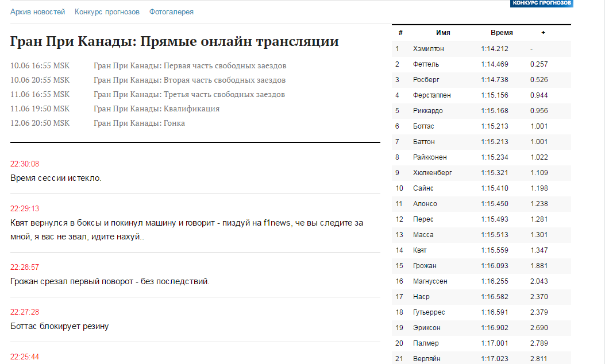Image resolution: width=605 pixels, height=364 pixels.
Task: Click lap time 1:16.902
Action: (495, 328)
